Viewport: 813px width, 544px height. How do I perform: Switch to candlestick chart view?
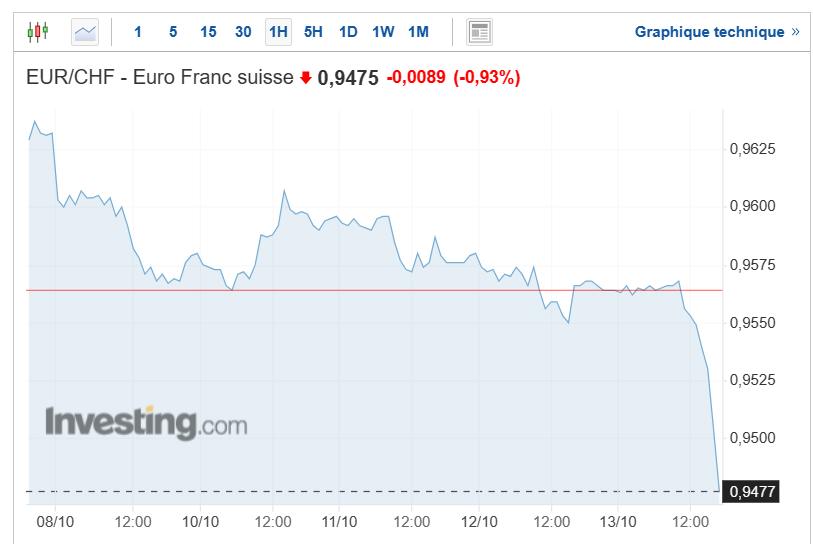38,32
